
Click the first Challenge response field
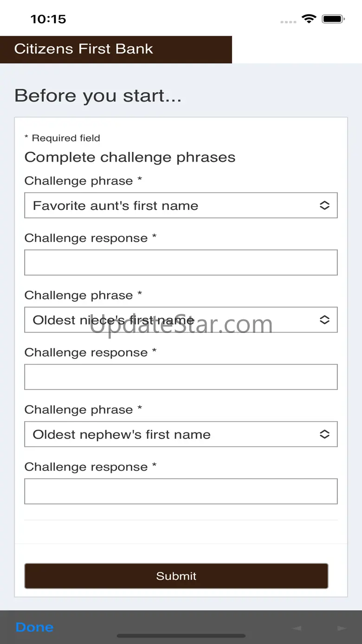click(x=181, y=262)
